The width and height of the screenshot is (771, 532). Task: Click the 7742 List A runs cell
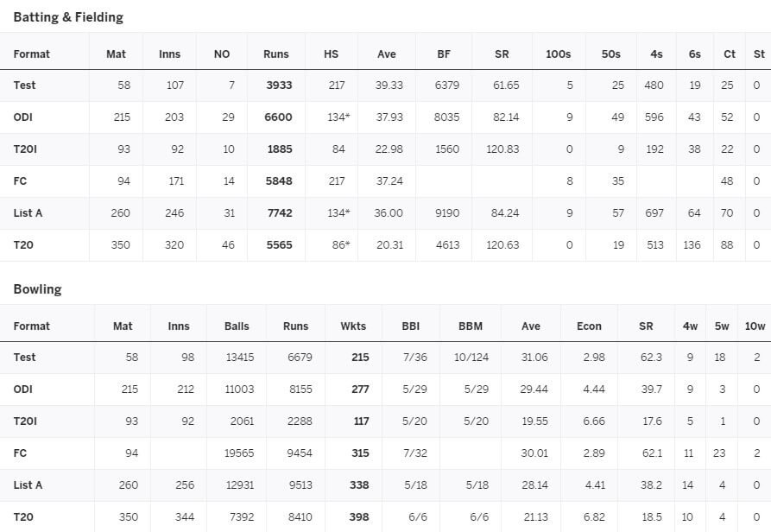coord(279,213)
